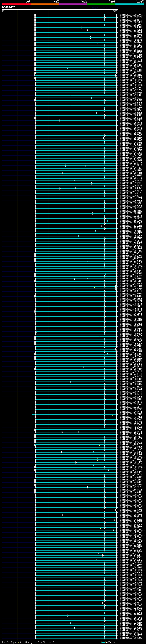This screenshot has width=146, height=644.
Task: Select the UniRef100_Q9SSU2 label
Action: [x=131, y=95]
